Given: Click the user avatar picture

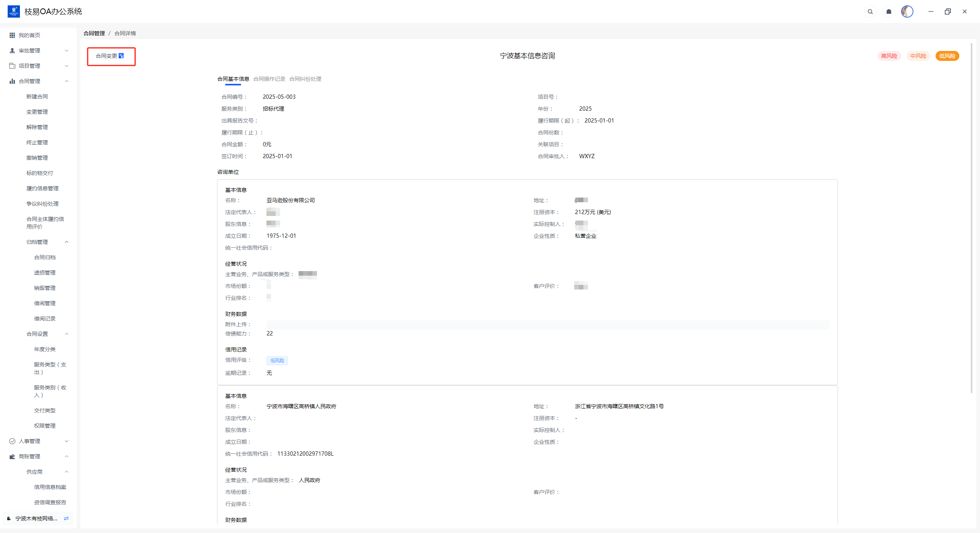Looking at the screenshot, I should tap(907, 12).
